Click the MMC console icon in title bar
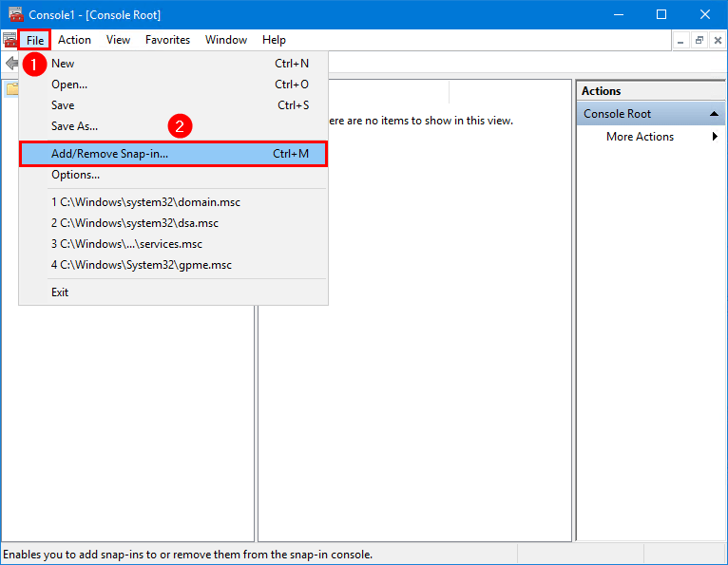728x565 pixels. click(15, 14)
